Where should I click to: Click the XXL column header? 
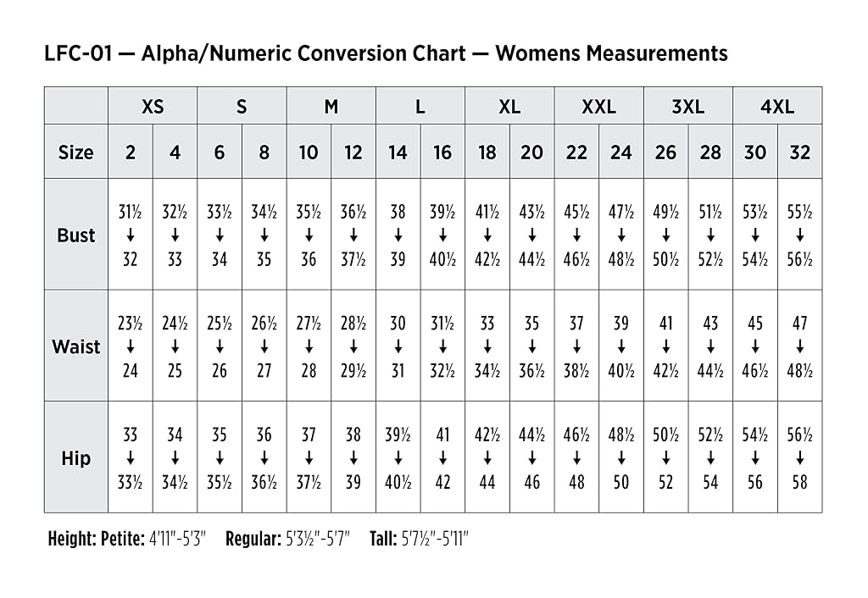[598, 106]
